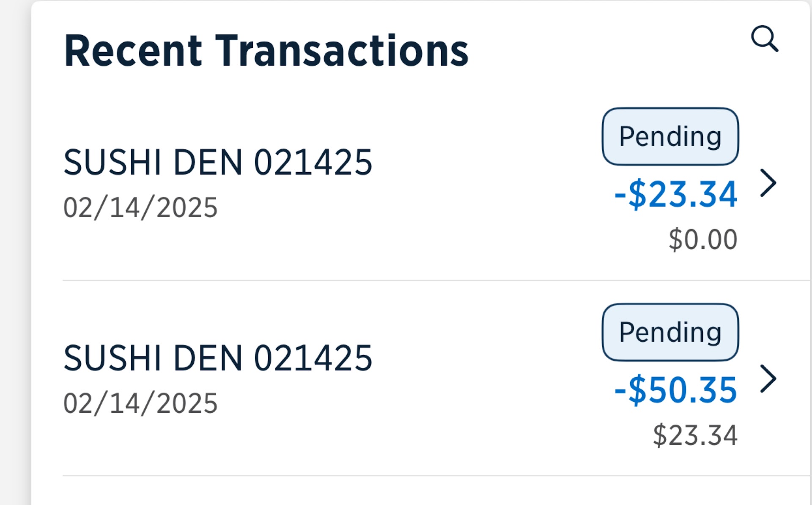Select the blue -$50.35 amount
This screenshot has height=505, width=812.
tap(675, 390)
